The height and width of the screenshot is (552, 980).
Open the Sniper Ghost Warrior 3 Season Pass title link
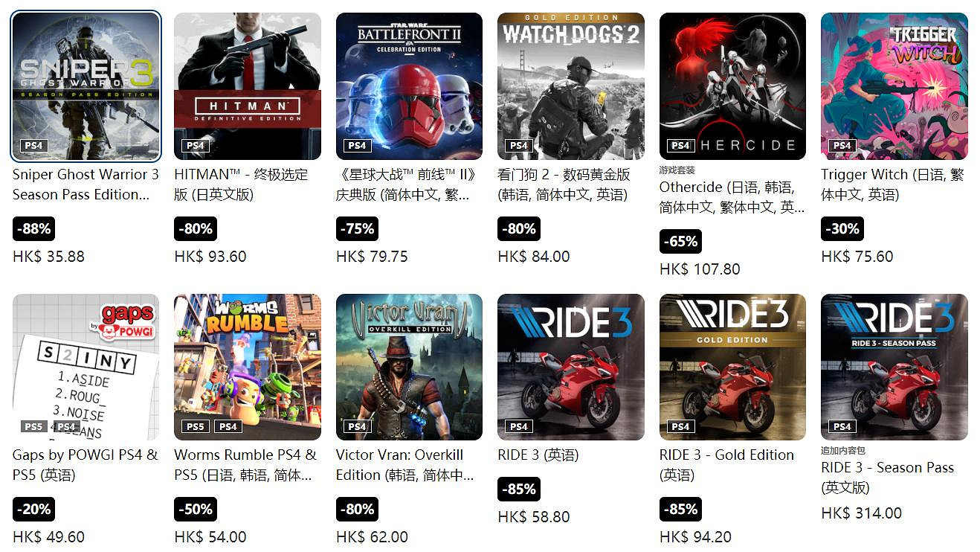coord(86,184)
